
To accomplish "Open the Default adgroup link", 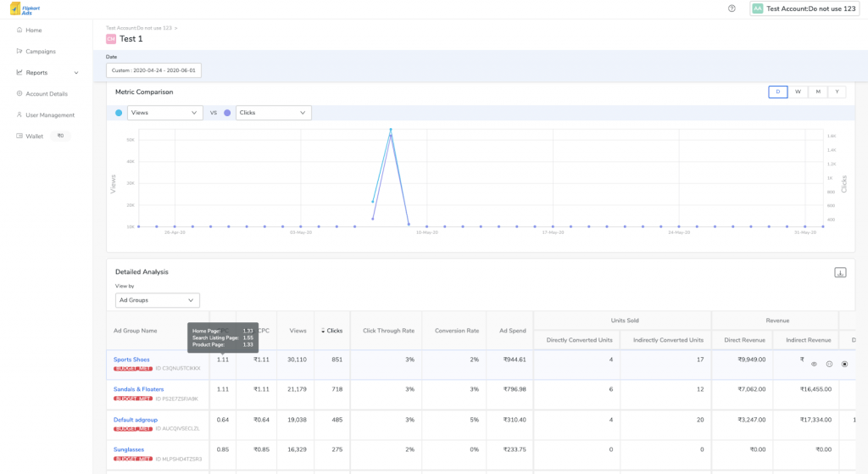I will point(135,420).
